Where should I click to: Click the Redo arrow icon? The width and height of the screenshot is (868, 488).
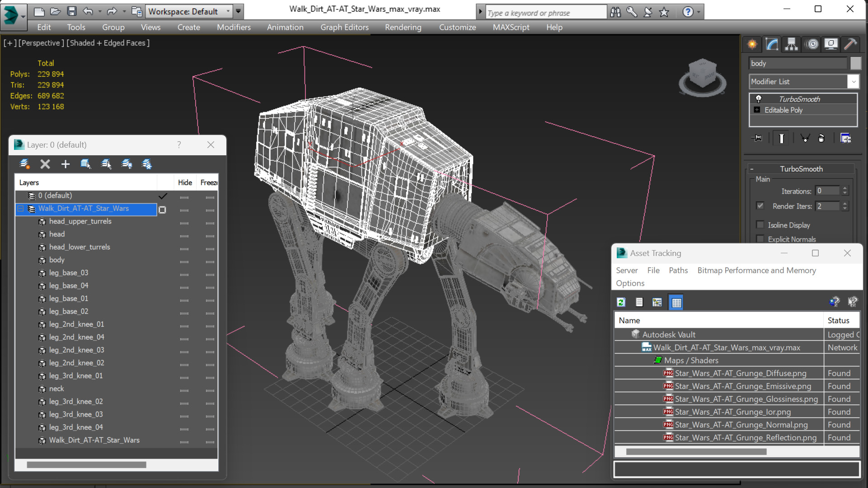click(x=112, y=11)
